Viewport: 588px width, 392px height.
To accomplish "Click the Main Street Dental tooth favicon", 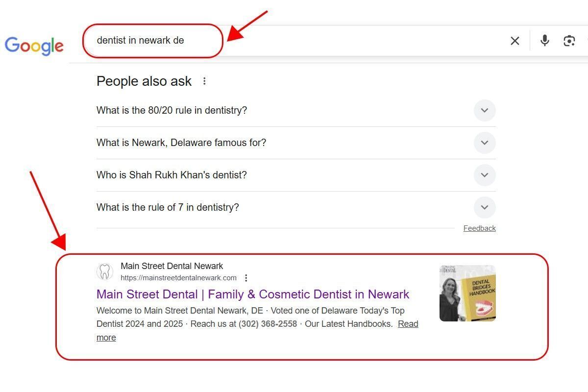I will pos(104,271).
